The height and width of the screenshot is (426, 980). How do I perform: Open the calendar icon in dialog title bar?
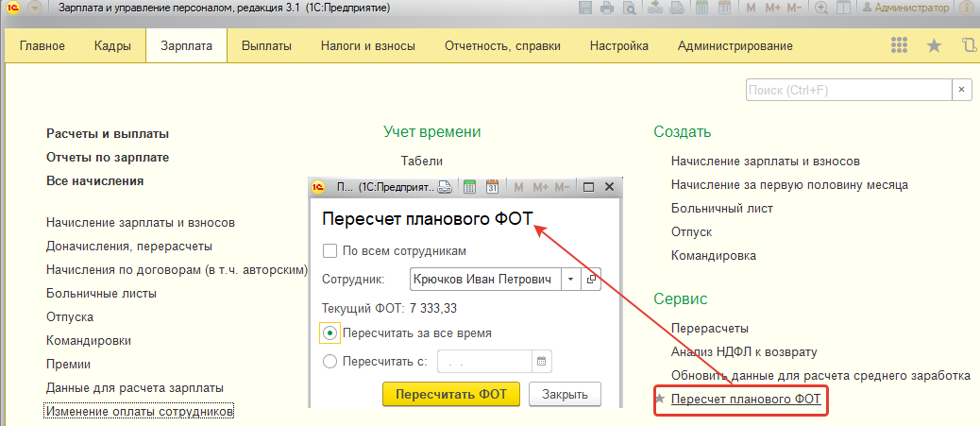(492, 187)
